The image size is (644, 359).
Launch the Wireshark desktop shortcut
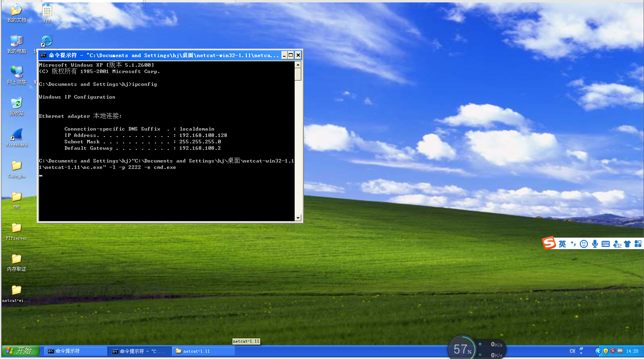click(17, 137)
